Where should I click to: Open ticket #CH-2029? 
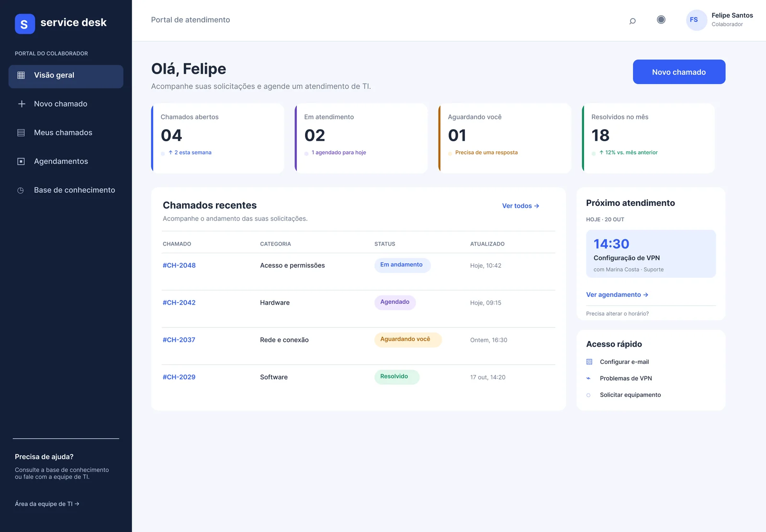[x=179, y=377]
